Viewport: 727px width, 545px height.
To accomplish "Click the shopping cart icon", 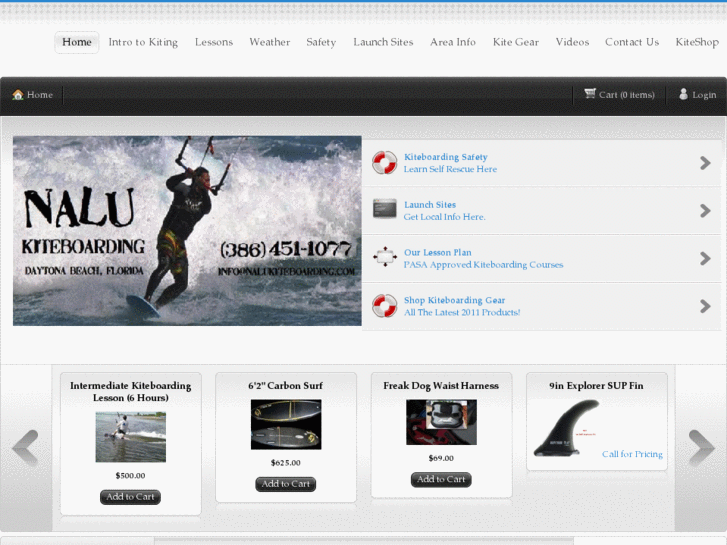I will coord(590,94).
